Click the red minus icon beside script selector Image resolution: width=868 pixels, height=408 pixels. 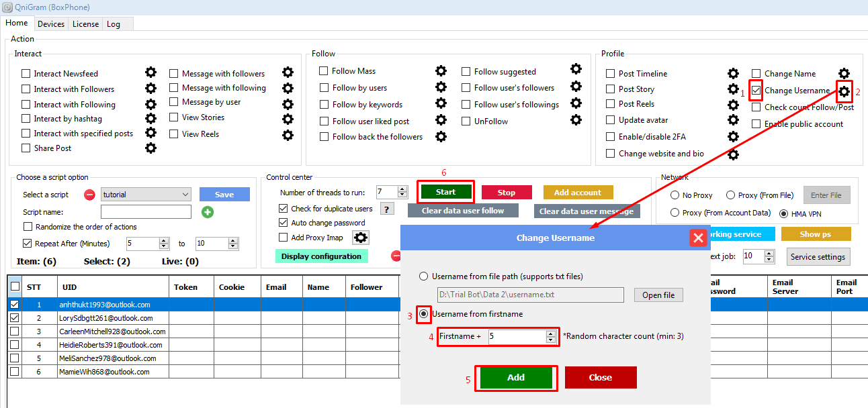[x=90, y=195]
